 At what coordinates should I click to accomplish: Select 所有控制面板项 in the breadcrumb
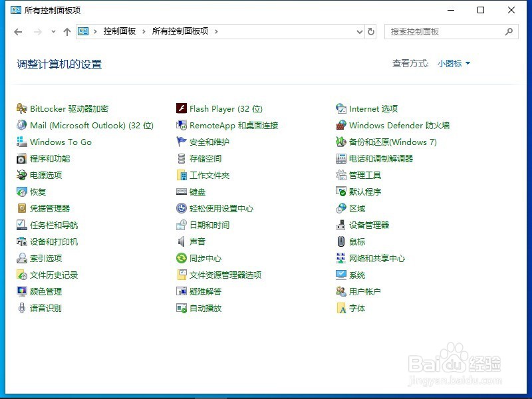(180, 31)
